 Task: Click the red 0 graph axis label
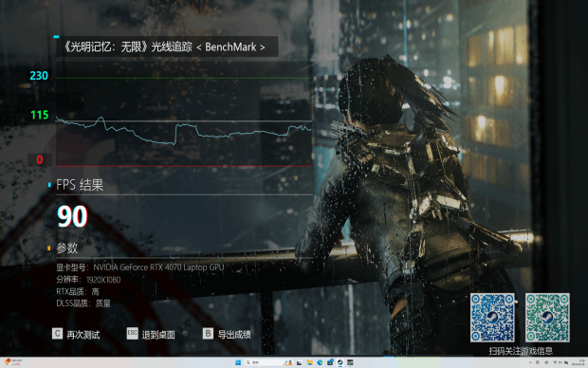tap(40, 159)
